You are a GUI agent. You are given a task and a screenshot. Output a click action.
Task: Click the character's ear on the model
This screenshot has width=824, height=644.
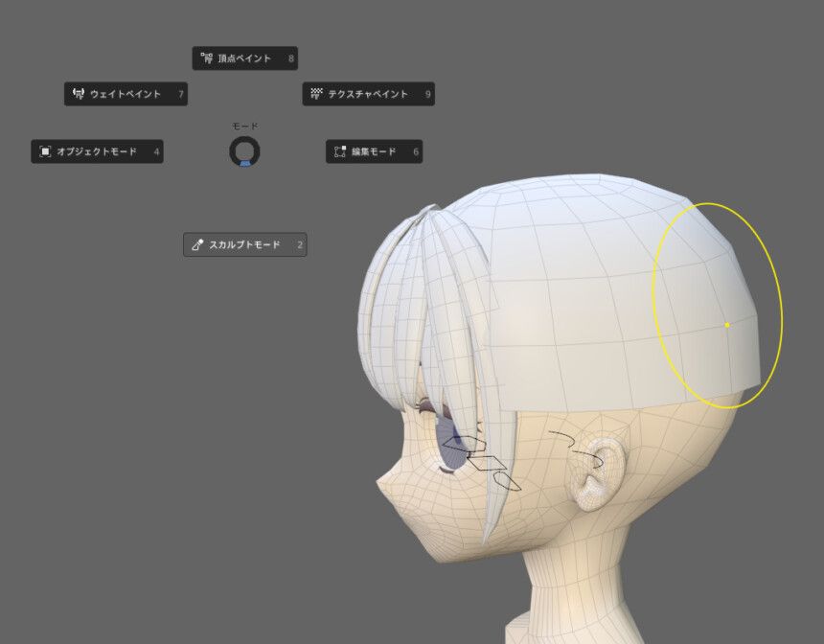(x=600, y=473)
